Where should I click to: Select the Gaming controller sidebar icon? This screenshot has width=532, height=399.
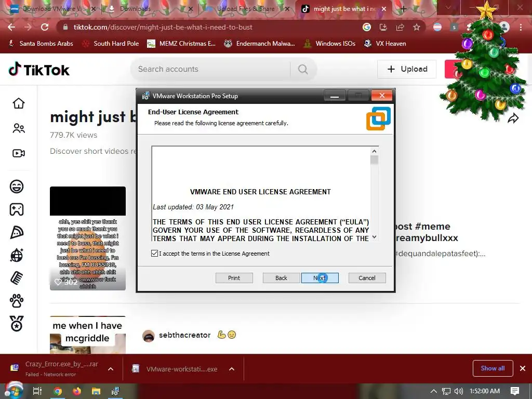(x=17, y=209)
